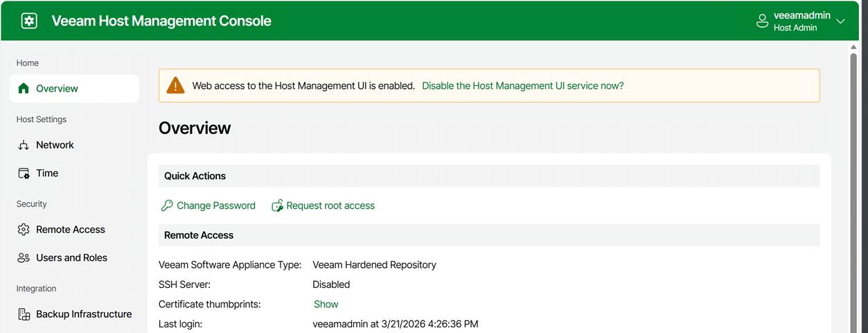Select Users and Roles in sidebar
The height and width of the screenshot is (333, 868).
71,258
